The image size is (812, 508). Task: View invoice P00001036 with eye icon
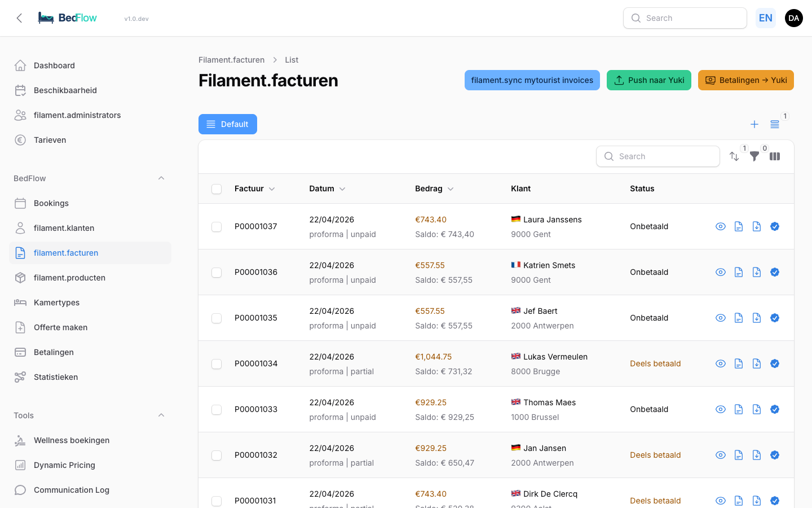pos(721,272)
